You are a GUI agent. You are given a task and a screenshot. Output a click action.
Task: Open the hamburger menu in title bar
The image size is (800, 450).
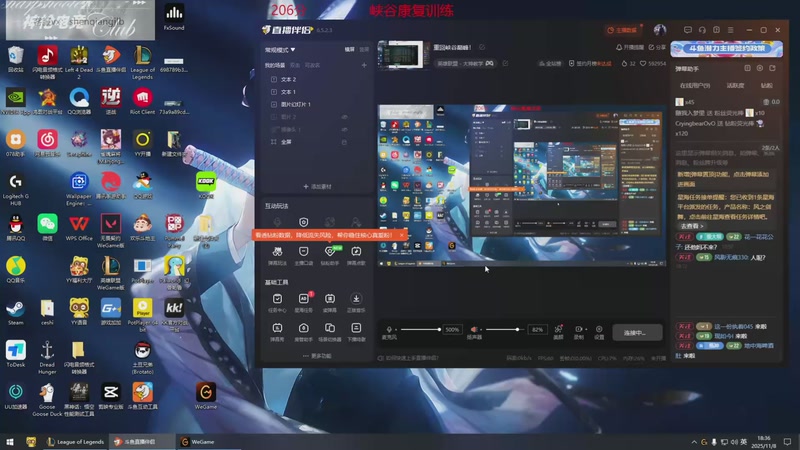click(731, 30)
